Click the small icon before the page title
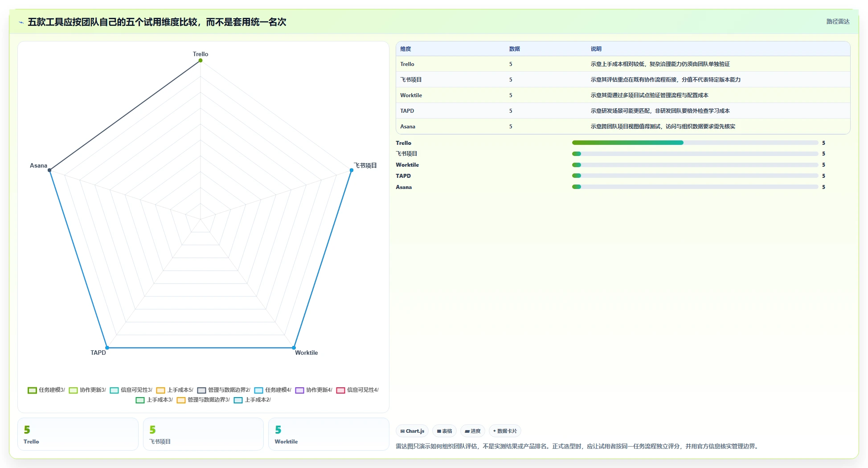The image size is (868, 468). 21,22
